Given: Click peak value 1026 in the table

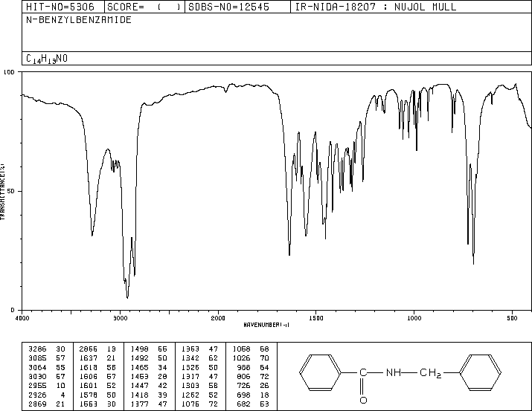Looking at the screenshot, I should pyautogui.click(x=241, y=358).
